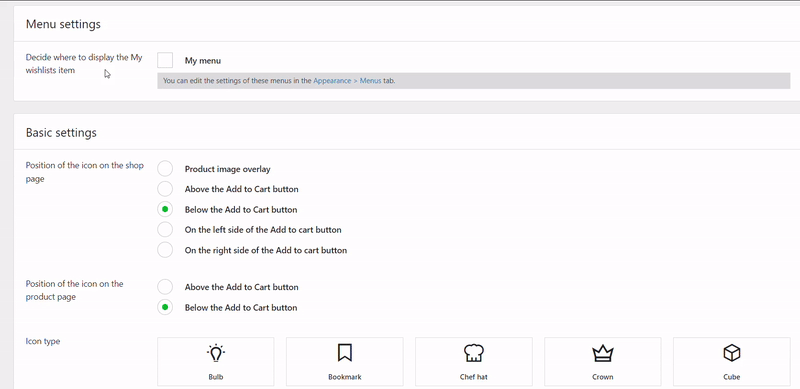This screenshot has height=389, width=800.
Task: Select product page Below the Add to Cart button
Action: [x=165, y=307]
